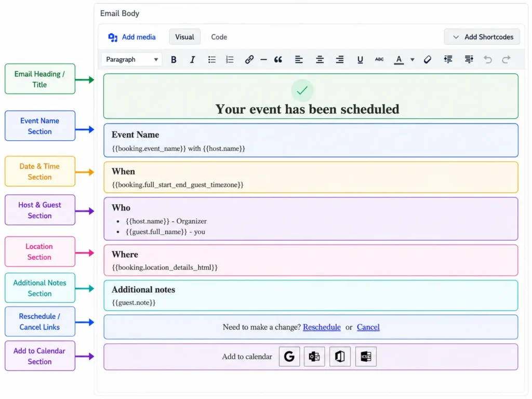
Task: Click the Add media button
Action: [x=132, y=37]
